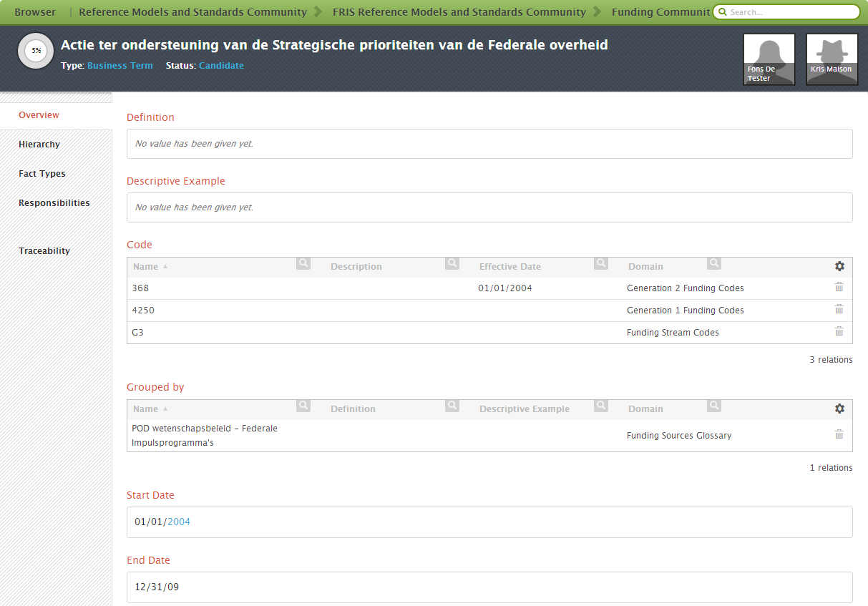The image size is (868, 606).
Task: Open POD wetenschapsbeleid – Federale Impulsprogramma's term
Action: 205,436
